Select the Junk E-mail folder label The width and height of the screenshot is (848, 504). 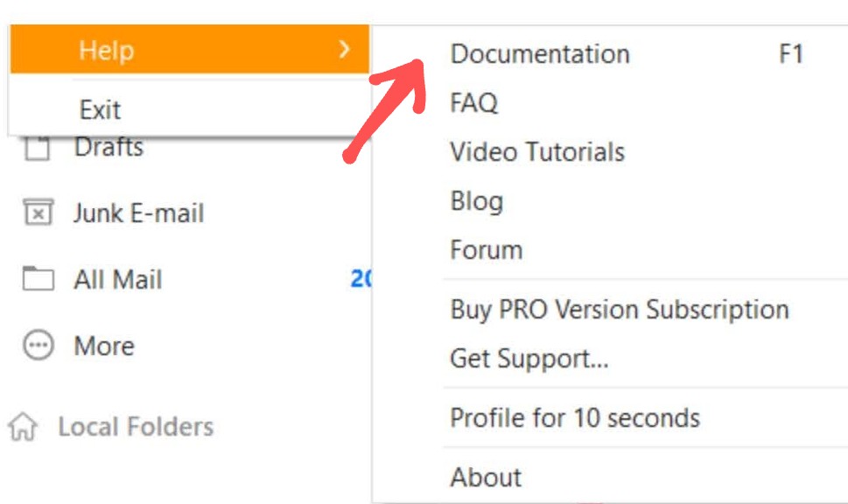139,213
